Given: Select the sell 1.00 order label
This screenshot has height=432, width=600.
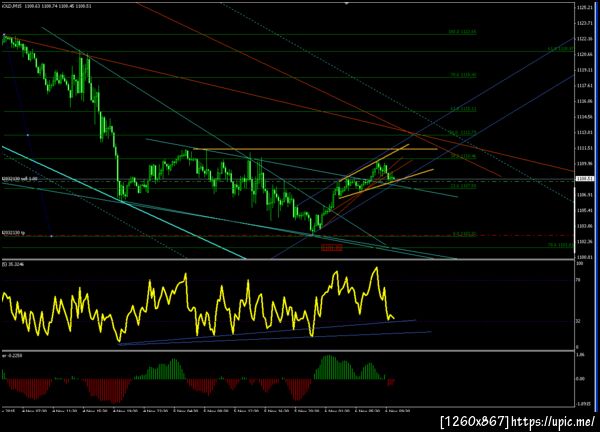Looking at the screenshot, I should 20,179.
